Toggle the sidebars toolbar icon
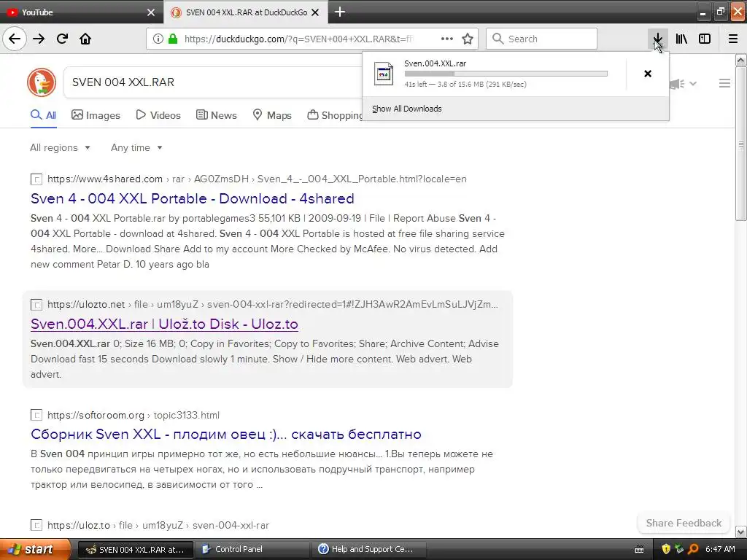The height and width of the screenshot is (560, 747). 705,39
